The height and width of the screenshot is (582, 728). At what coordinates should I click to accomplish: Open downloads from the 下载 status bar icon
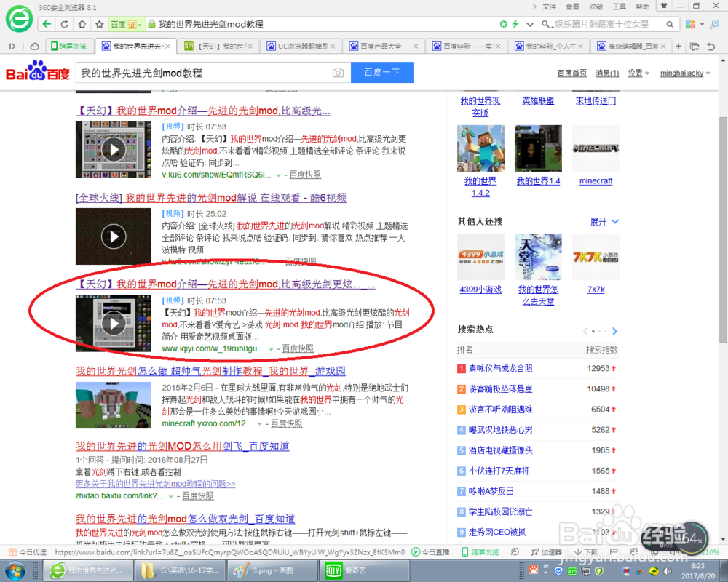click(x=586, y=551)
